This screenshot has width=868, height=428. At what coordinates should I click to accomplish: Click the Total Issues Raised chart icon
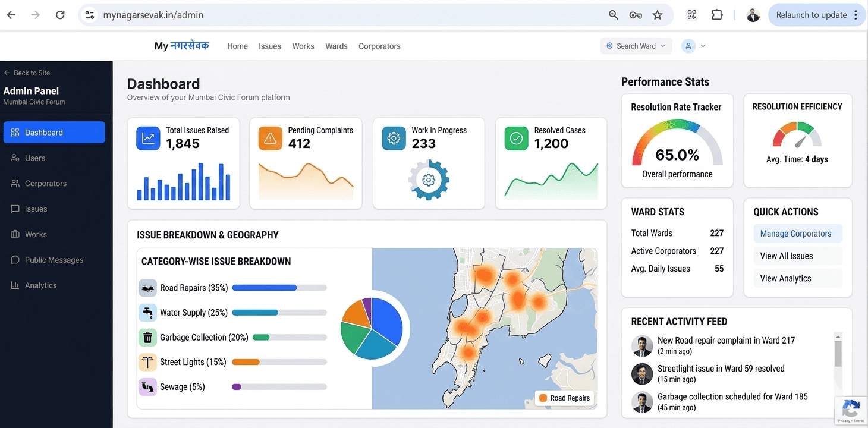(x=148, y=139)
